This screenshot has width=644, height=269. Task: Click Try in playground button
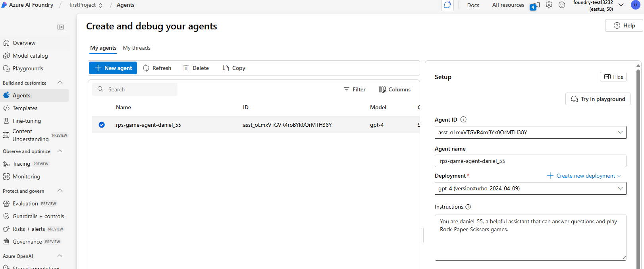pyautogui.click(x=598, y=99)
